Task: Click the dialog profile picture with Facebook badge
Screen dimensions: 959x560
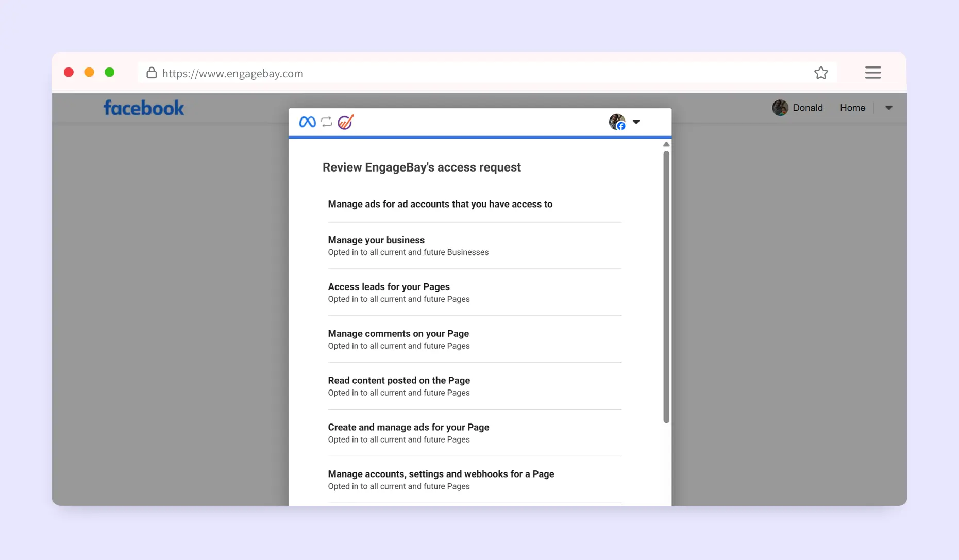Action: pyautogui.click(x=617, y=122)
